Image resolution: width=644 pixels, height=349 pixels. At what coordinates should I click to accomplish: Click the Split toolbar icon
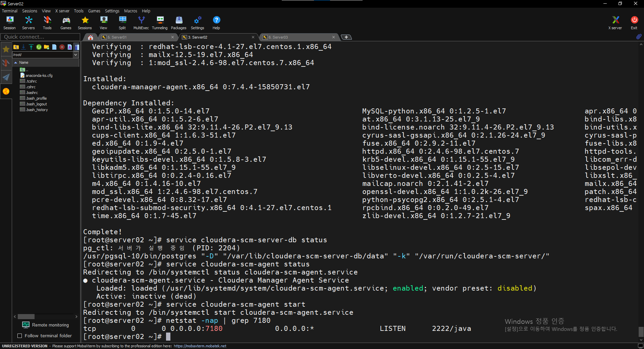pos(122,23)
